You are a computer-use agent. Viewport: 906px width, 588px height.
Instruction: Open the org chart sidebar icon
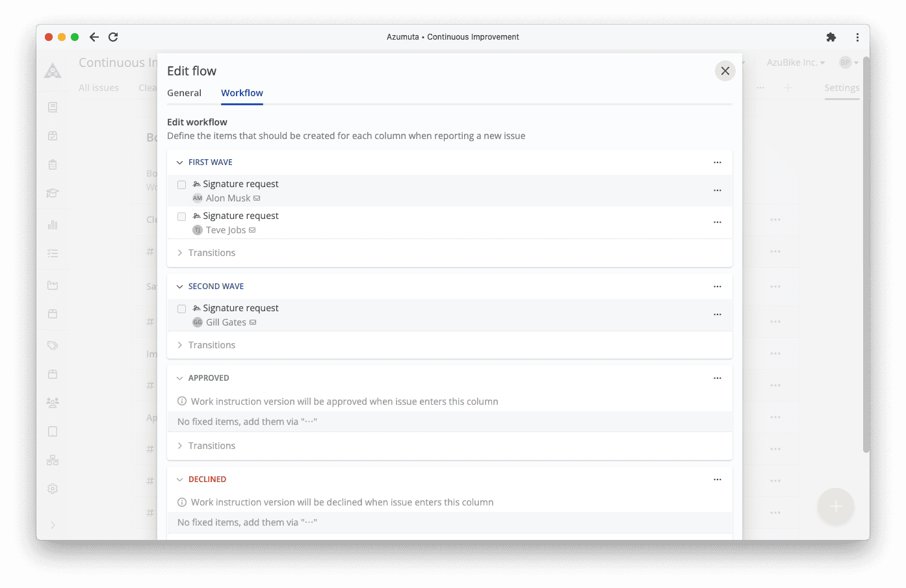(x=53, y=459)
